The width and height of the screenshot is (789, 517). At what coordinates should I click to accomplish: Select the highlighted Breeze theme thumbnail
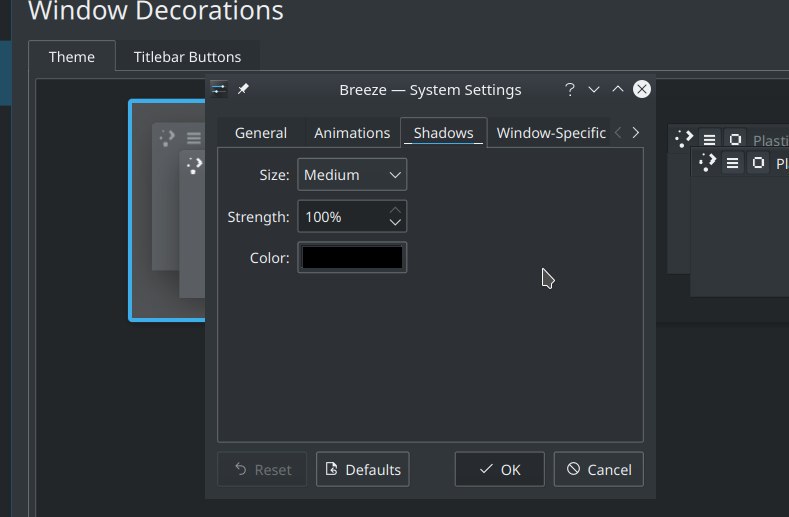click(x=167, y=210)
